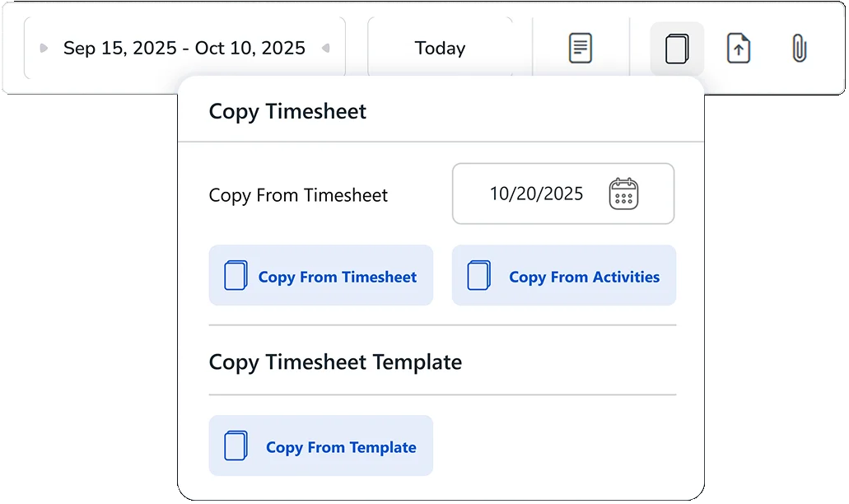The width and height of the screenshot is (849, 504).
Task: Click the Copy From Timesheet field label
Action: click(298, 195)
